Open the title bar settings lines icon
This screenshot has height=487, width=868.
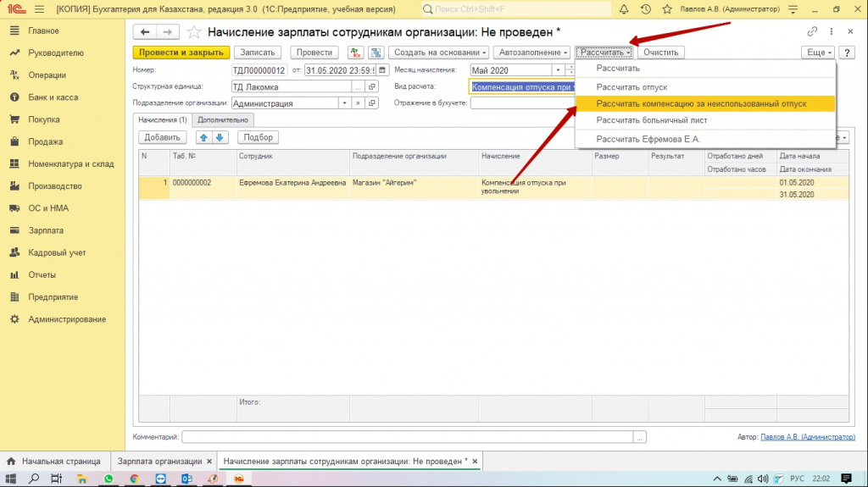click(793, 9)
